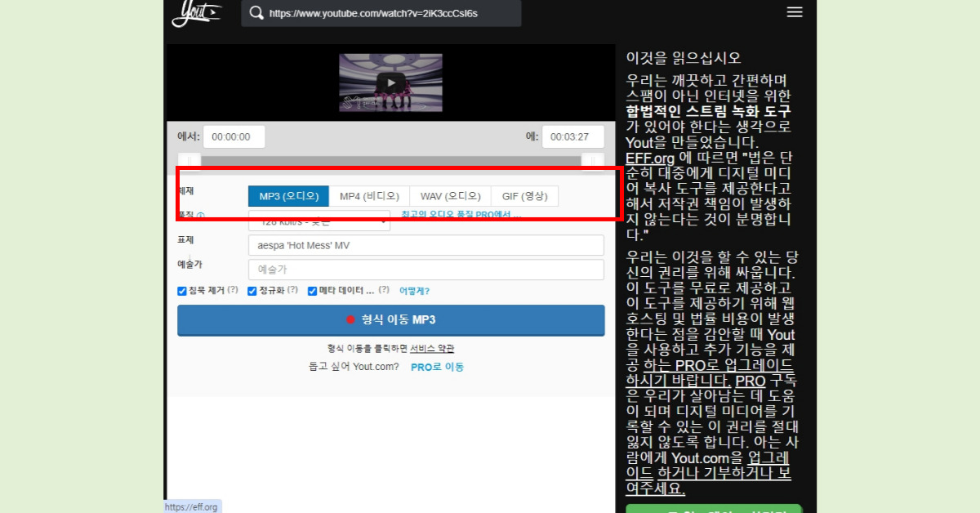Viewport: 980px width, 513px height.
Task: Click the (?) help icon after 침묵 제거
Action: [x=233, y=290]
